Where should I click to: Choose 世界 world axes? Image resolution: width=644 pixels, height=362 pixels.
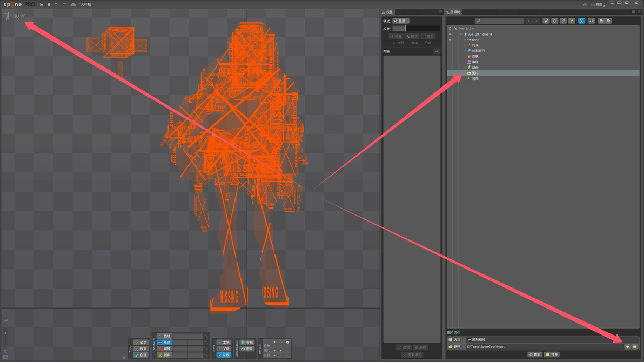224,355
